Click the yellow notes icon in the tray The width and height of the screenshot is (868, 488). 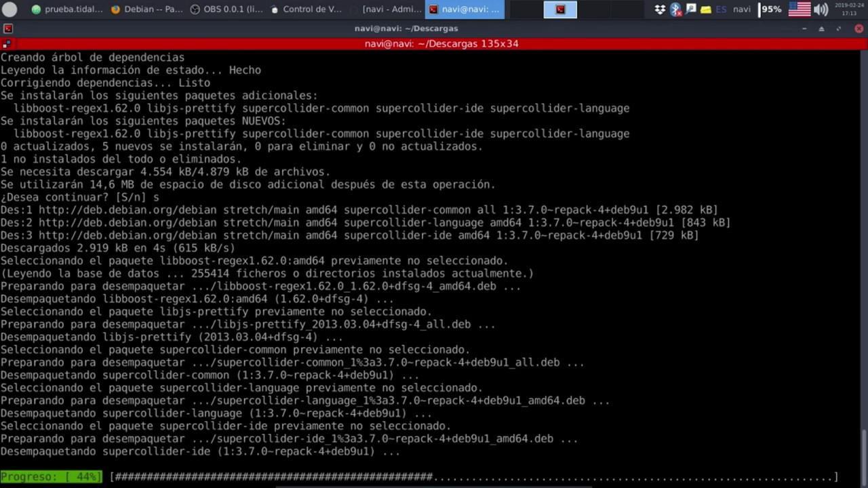click(x=706, y=9)
